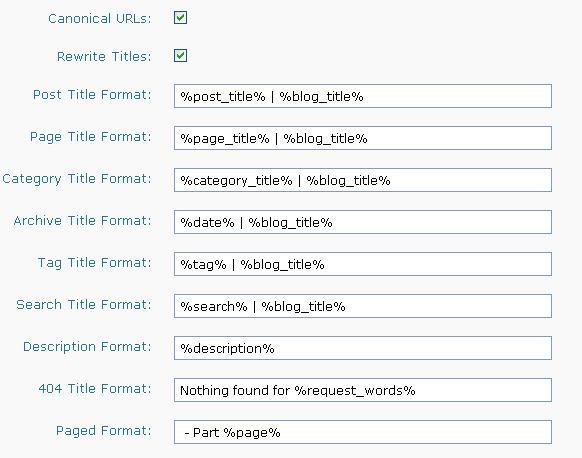This screenshot has width=582, height=458.
Task: Click the Rewrite Titles label
Action: tap(104, 56)
